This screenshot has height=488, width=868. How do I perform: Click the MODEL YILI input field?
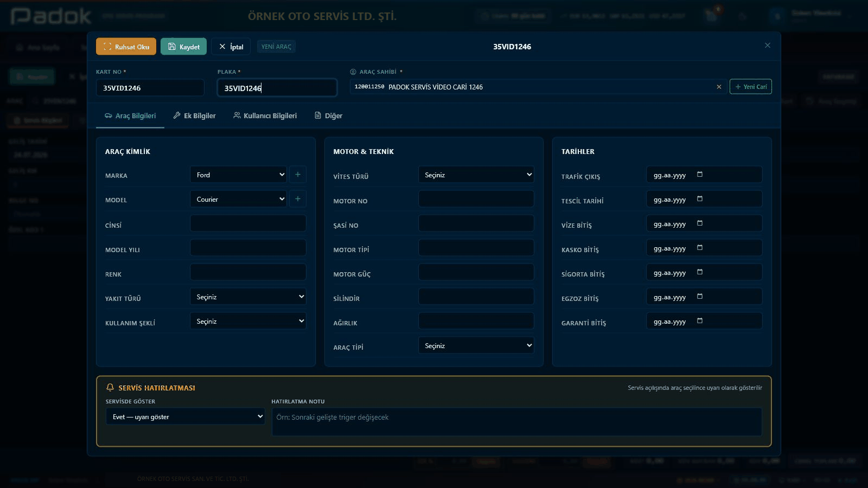[248, 248]
